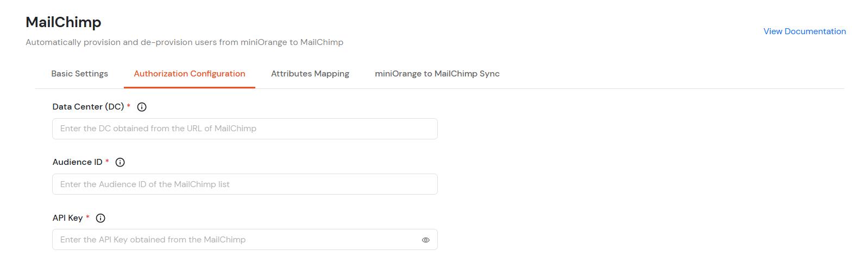Select the Authorization Configuration tab
868x269 pixels.
click(x=190, y=74)
